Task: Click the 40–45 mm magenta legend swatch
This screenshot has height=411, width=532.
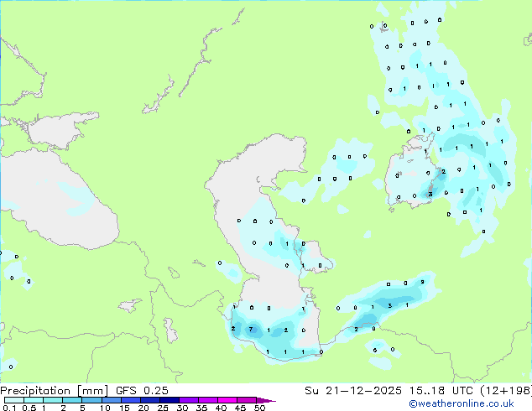Action: pos(227,400)
